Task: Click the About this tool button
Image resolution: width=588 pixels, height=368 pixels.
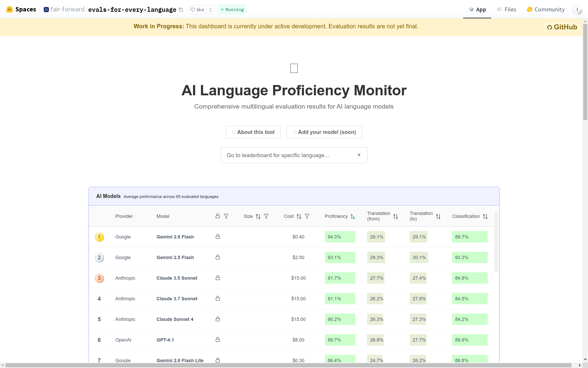Action: (x=253, y=132)
